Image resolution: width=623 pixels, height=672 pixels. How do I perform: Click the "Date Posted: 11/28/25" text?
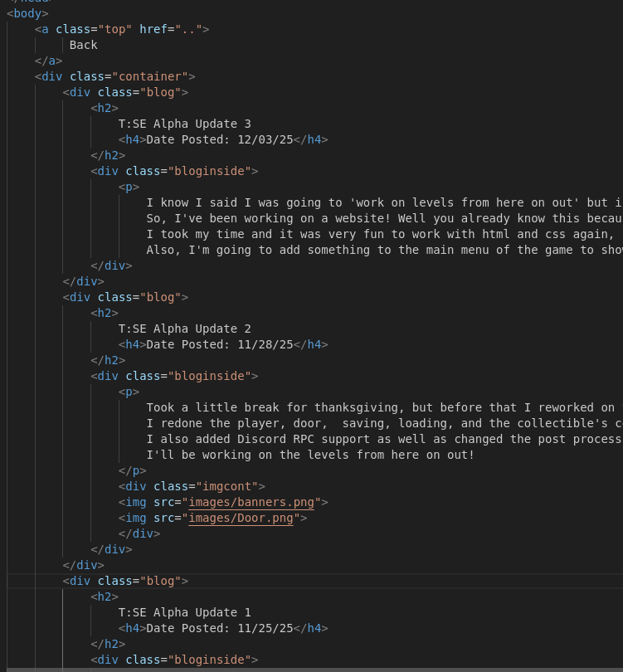[220, 344]
